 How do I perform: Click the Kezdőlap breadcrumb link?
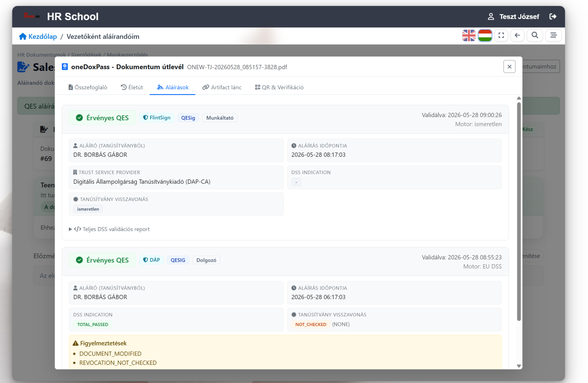click(42, 36)
